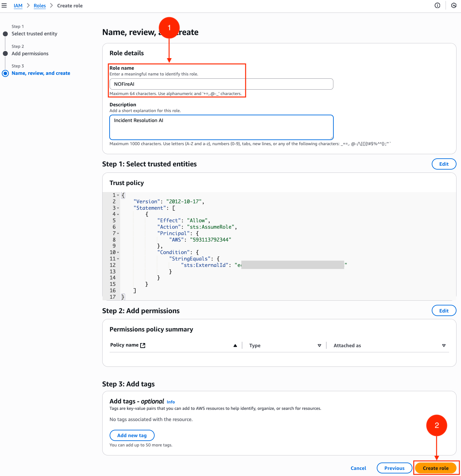The width and height of the screenshot is (461, 476).
Task: Select the Step 1 progress circle
Action: coord(5,33)
